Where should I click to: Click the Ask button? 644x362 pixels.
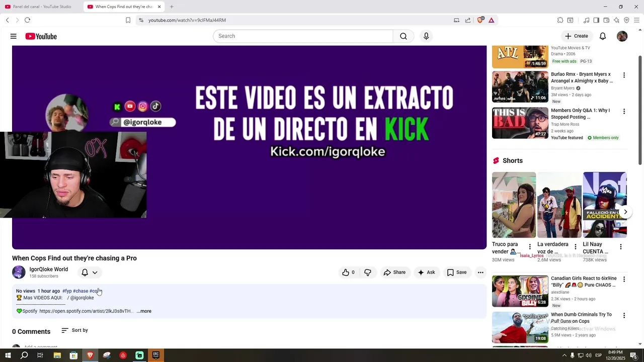426,273
